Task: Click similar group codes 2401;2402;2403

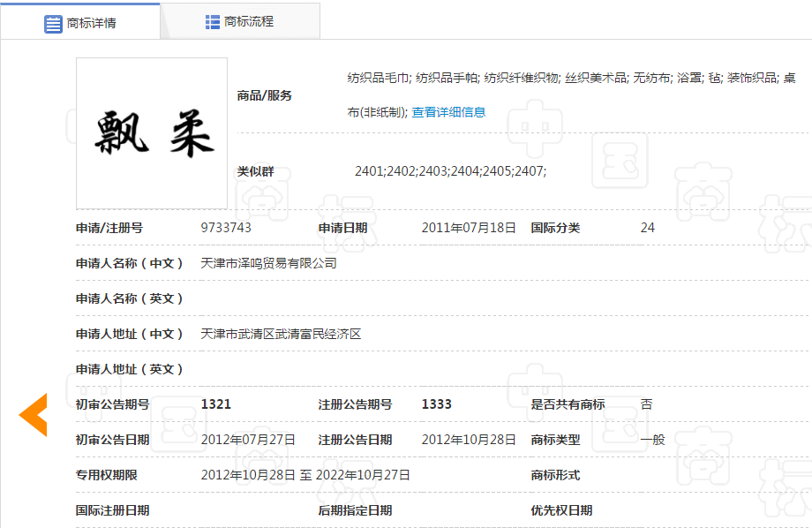Action: click(402, 171)
